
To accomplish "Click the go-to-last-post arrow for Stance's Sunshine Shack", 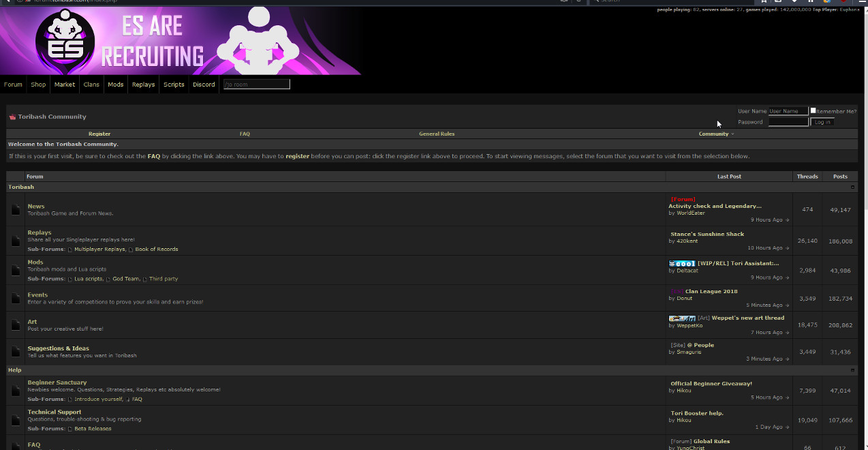I will click(x=787, y=247).
